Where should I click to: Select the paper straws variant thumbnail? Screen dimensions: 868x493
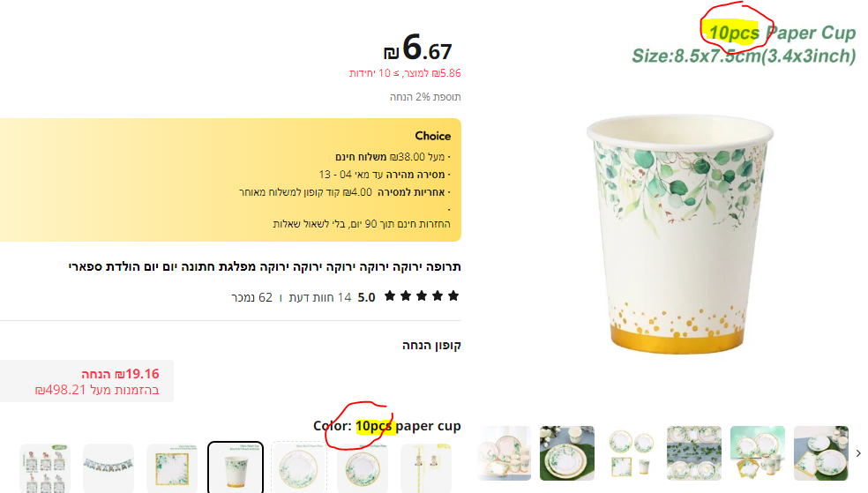[426, 467]
